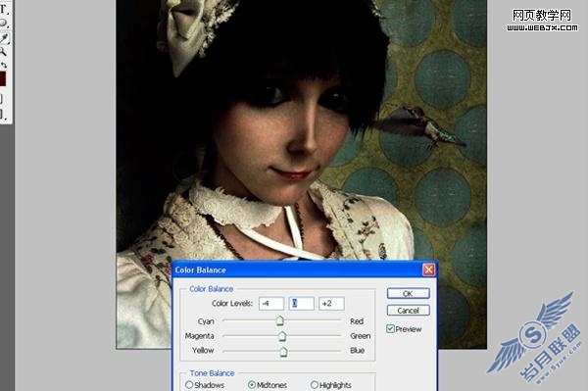Click the "Yellow" label
This screenshot has width=588, height=391.
click(203, 350)
